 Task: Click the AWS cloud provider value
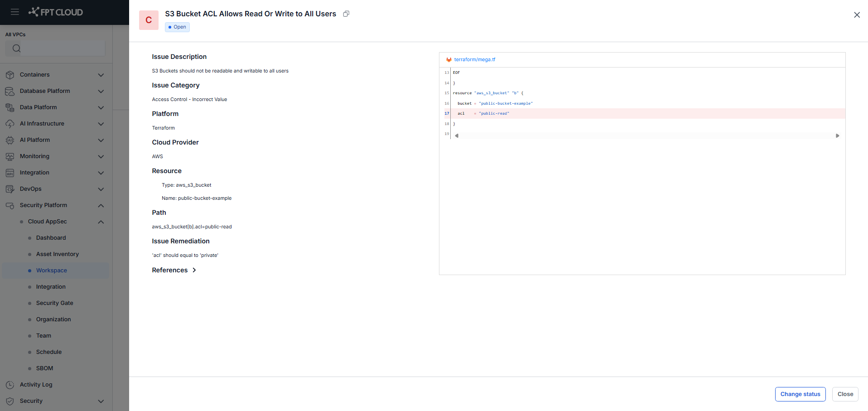[158, 156]
